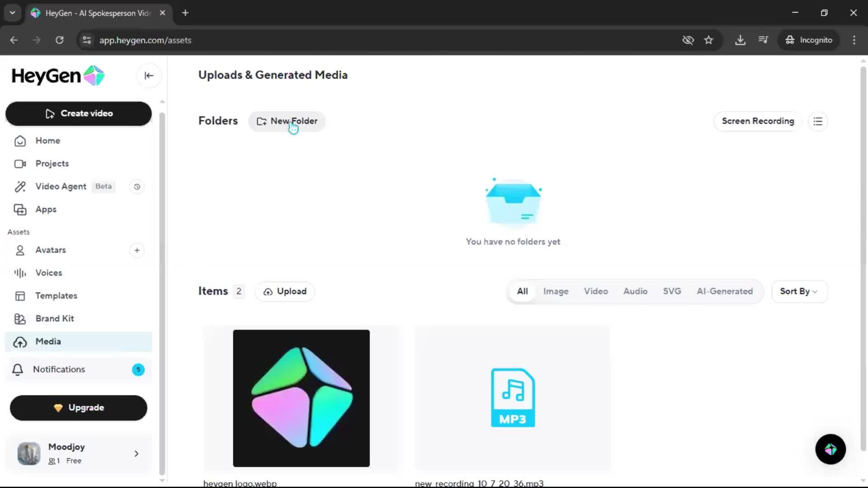Filter items by Audio
The width and height of the screenshot is (868, 488).
pyautogui.click(x=635, y=291)
